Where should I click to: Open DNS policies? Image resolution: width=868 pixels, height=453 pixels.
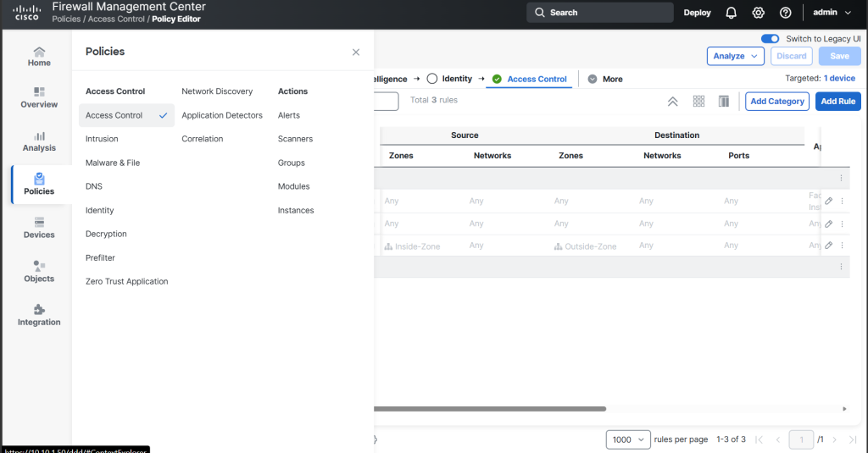pos(93,186)
